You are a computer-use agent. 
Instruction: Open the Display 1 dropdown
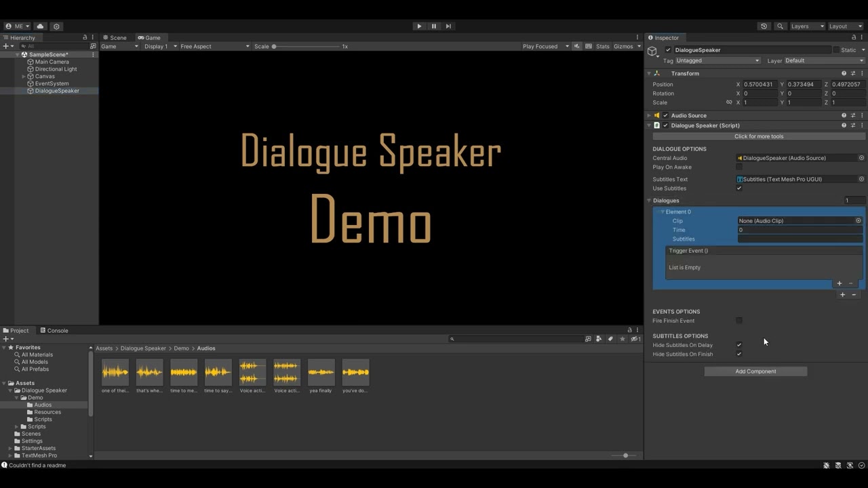pos(160,47)
